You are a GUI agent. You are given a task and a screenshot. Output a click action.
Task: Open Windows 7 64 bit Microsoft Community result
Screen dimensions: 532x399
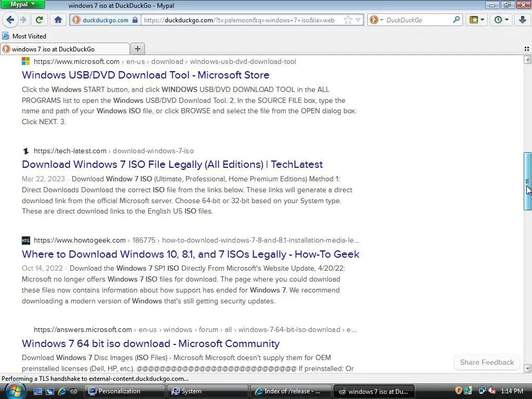coord(151,344)
